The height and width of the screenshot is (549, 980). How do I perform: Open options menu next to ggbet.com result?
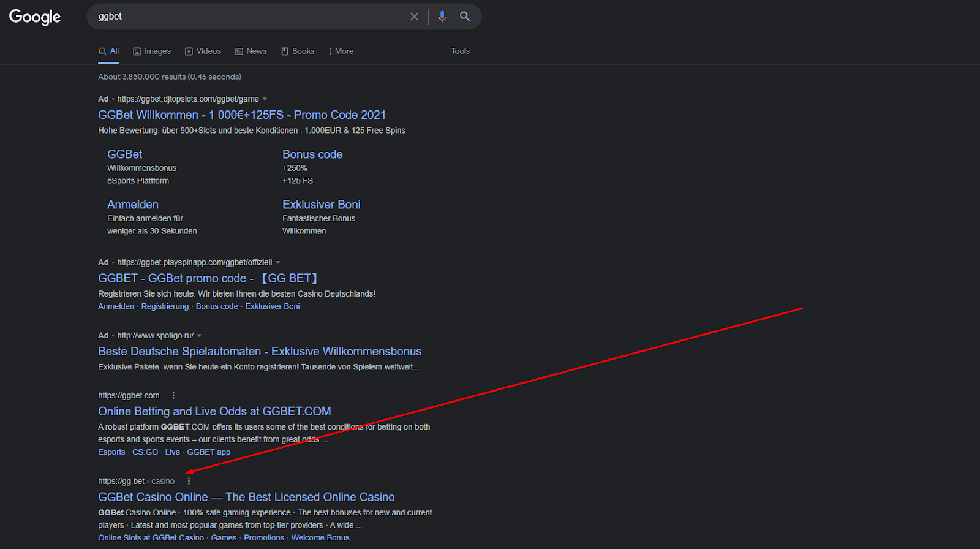pyautogui.click(x=173, y=395)
